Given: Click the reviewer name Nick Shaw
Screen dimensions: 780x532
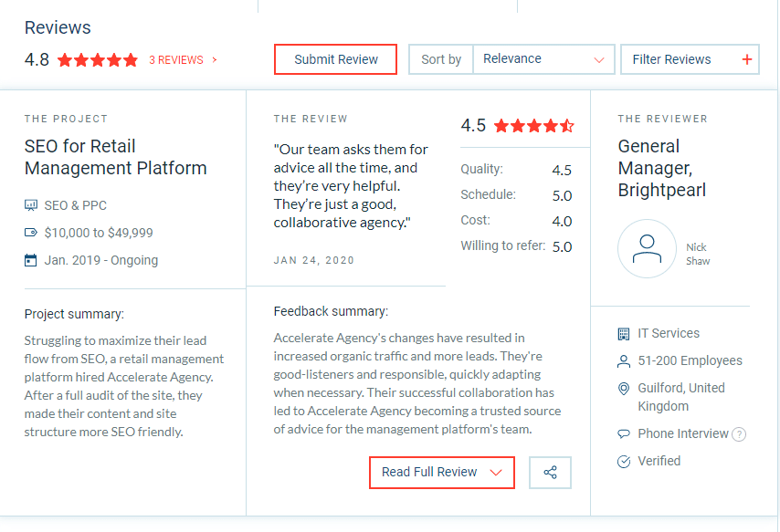Looking at the screenshot, I should (698, 254).
